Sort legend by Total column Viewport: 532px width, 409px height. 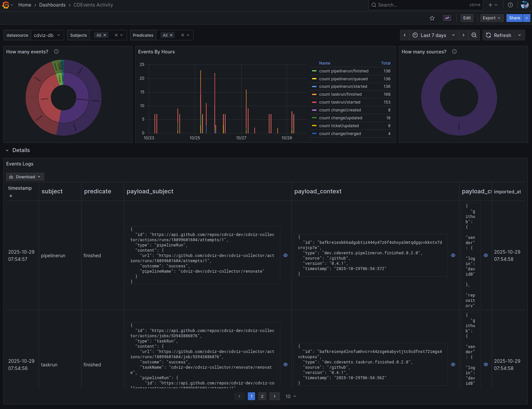pos(386,63)
